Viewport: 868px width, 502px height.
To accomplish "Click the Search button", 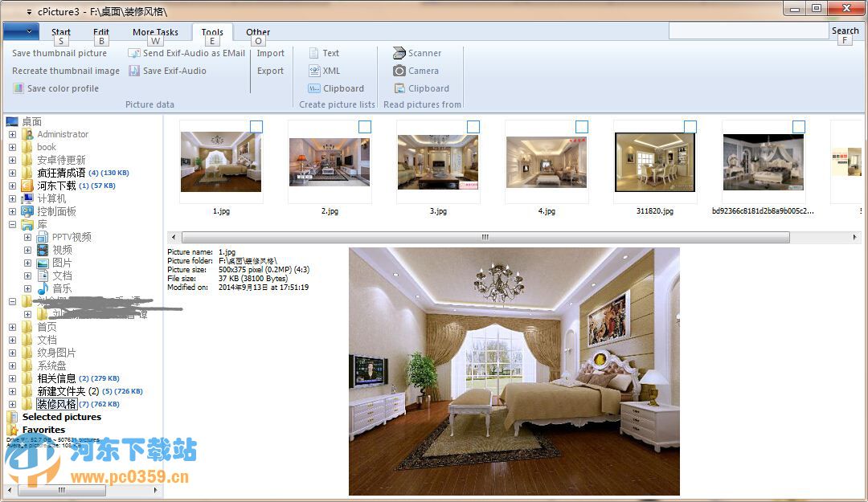I will pyautogui.click(x=845, y=31).
